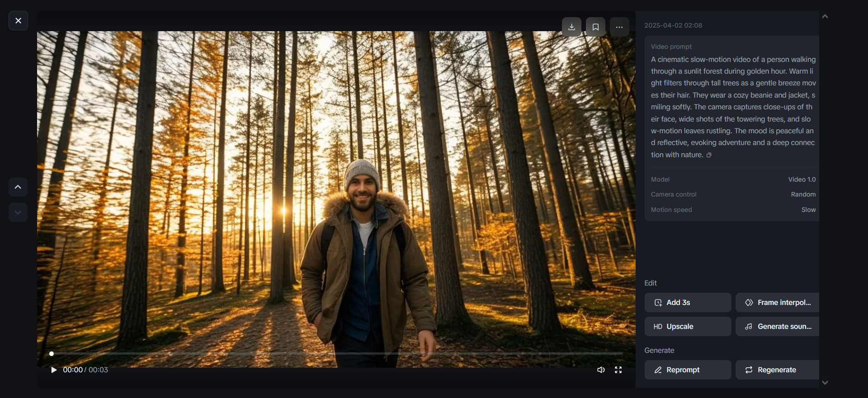This screenshot has width=868, height=398.
Task: Upscale the video to HD
Action: (x=688, y=327)
